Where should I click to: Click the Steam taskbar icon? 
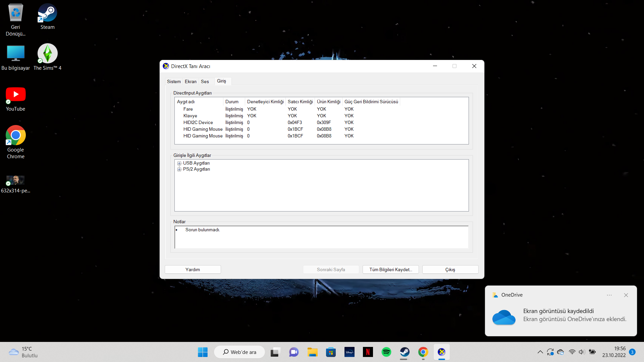tap(405, 352)
